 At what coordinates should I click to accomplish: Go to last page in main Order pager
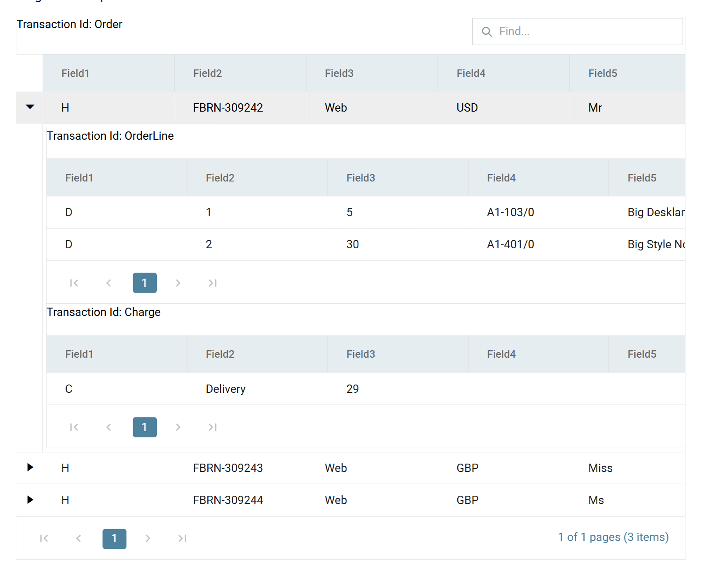(182, 538)
